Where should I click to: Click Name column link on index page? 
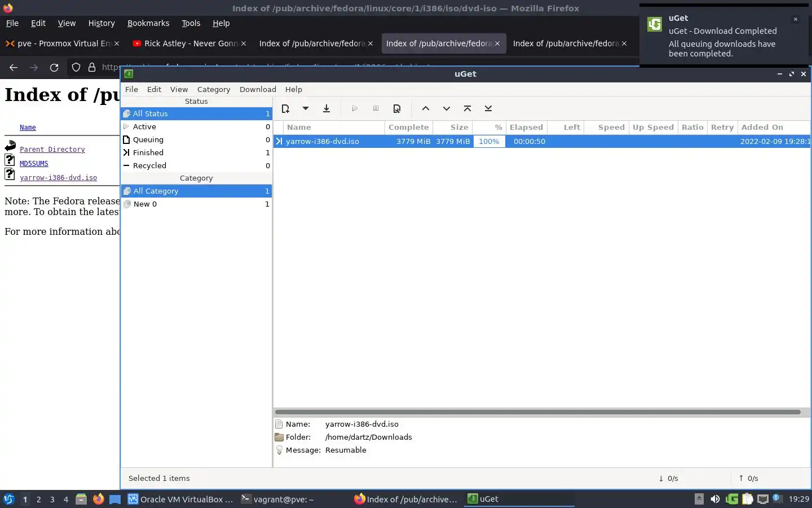click(x=28, y=128)
